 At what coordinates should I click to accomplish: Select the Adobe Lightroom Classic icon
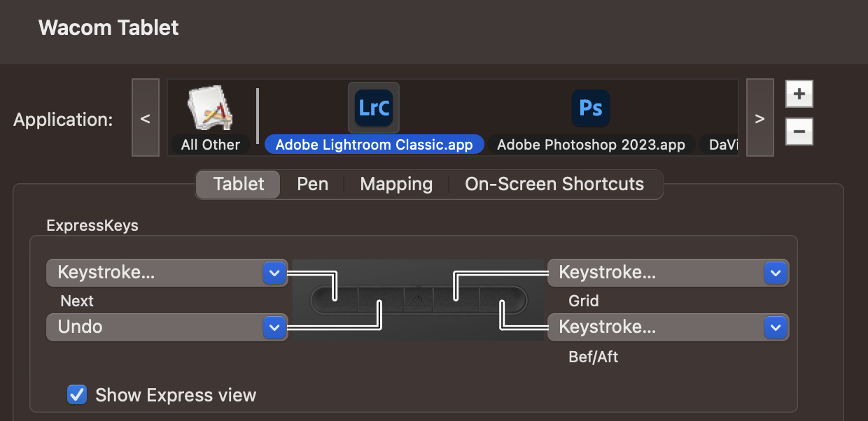373,108
